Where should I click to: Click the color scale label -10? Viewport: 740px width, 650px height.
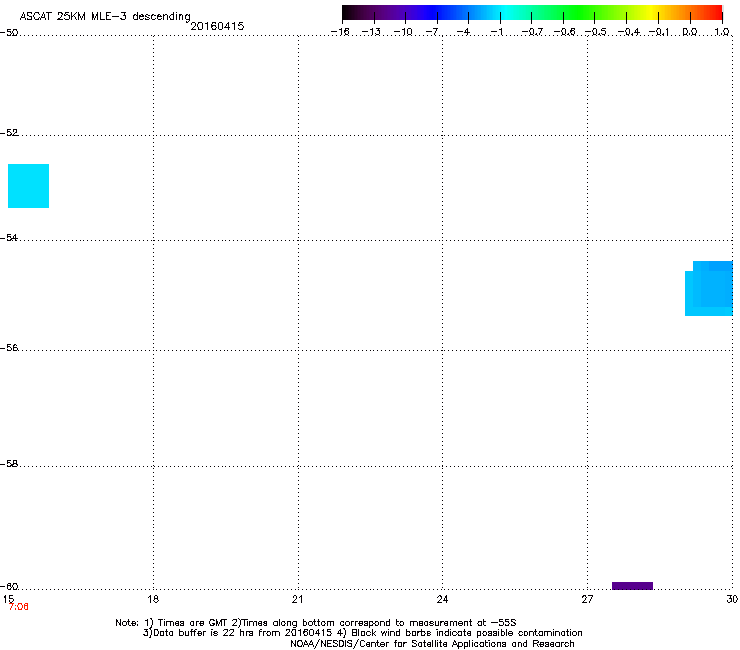[403, 32]
